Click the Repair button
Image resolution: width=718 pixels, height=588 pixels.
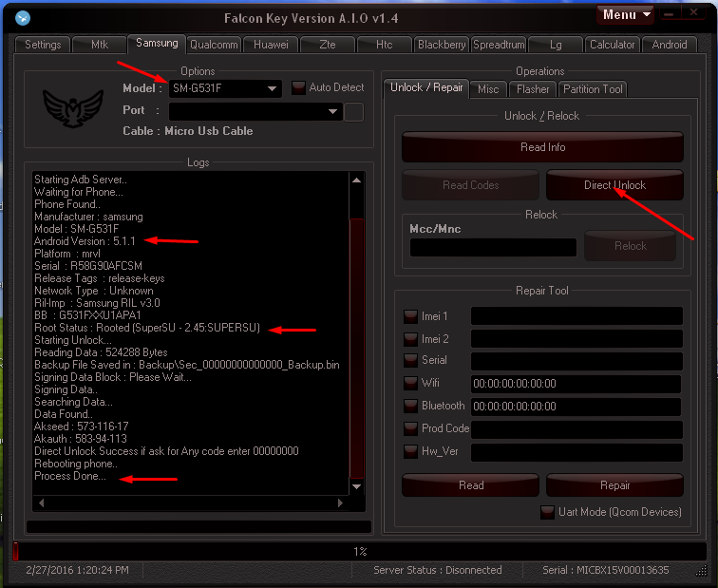pyautogui.click(x=614, y=485)
